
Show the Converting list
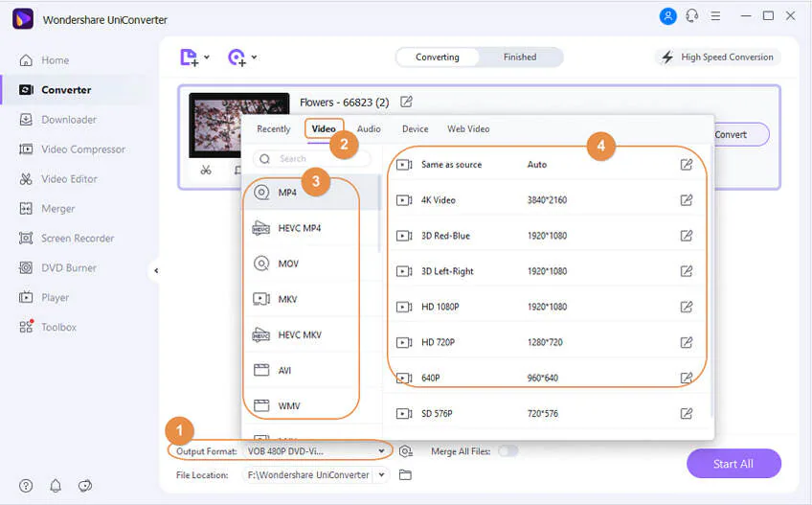(437, 57)
